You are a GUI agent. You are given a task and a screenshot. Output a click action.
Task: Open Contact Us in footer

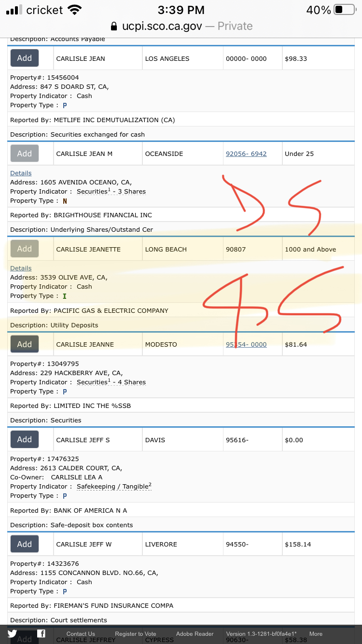81,634
